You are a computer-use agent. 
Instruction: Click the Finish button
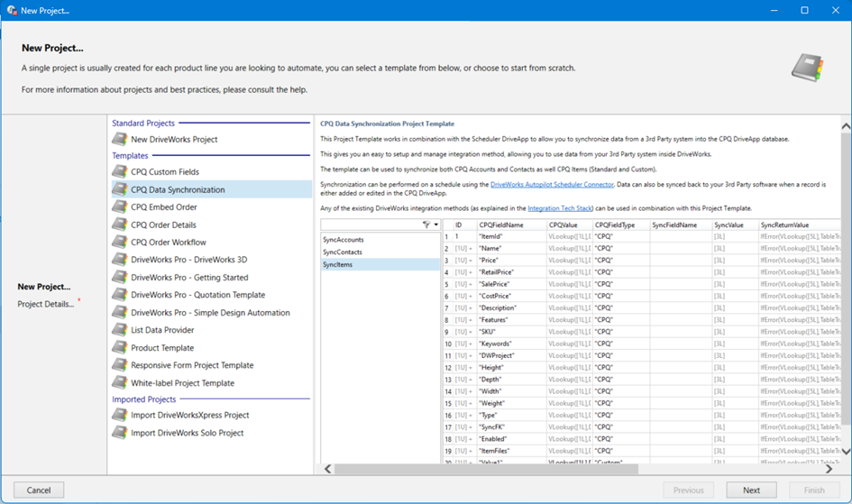814,490
